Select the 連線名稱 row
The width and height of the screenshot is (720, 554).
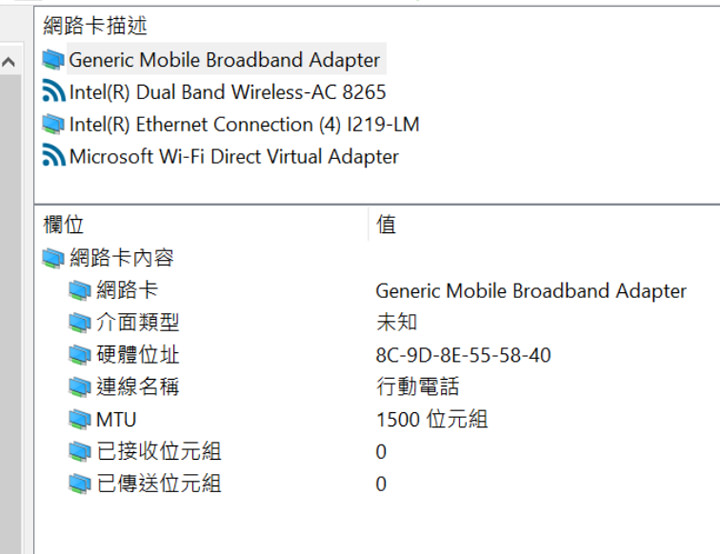coord(138,387)
